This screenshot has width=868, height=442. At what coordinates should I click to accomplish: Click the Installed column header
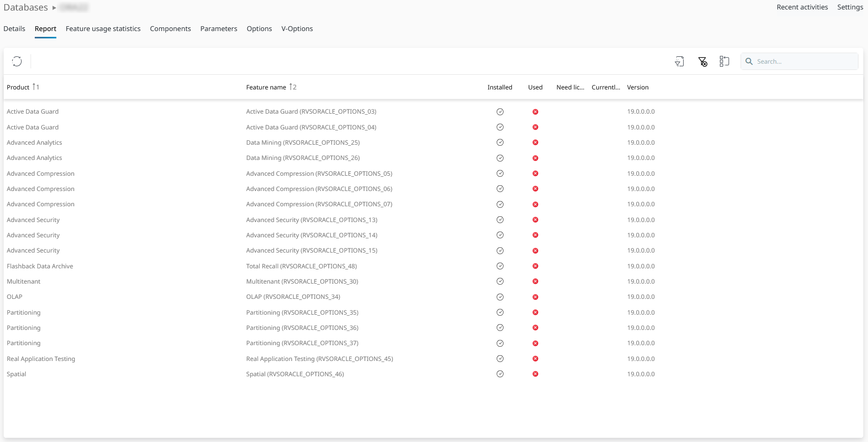(499, 87)
